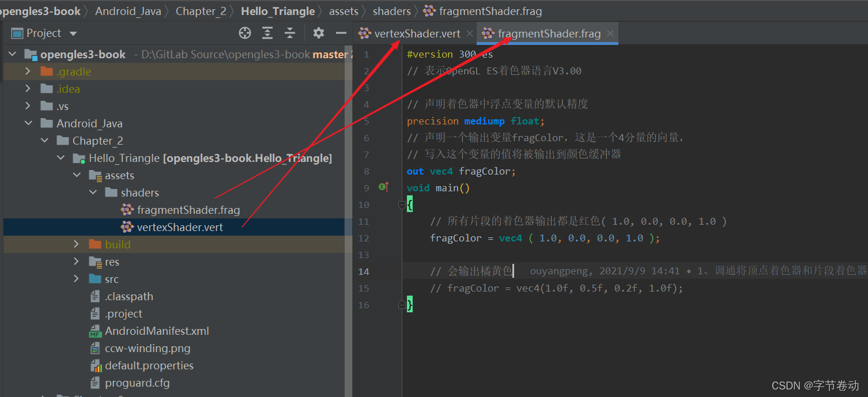Click breadcrumb assets
Screen dimensions: 868x397
tap(344, 11)
